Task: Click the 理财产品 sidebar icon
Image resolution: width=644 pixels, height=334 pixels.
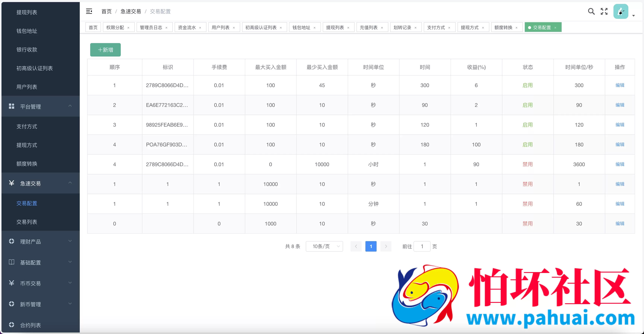Action: point(11,241)
